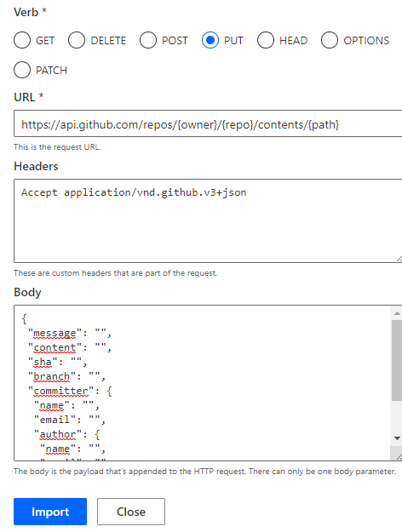Viewport: 402px width, 532px height.
Task: Click the "message" key in Body JSON
Action: (x=55, y=333)
